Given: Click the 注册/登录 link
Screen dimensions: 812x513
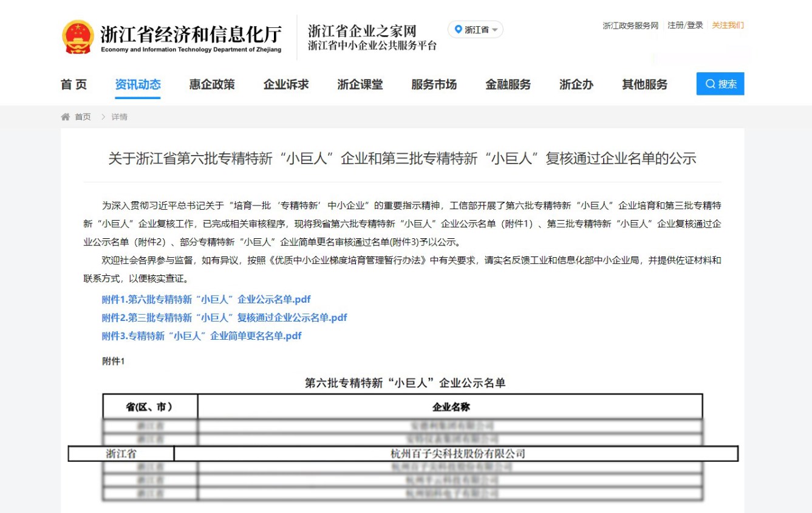Looking at the screenshot, I should pos(685,26).
